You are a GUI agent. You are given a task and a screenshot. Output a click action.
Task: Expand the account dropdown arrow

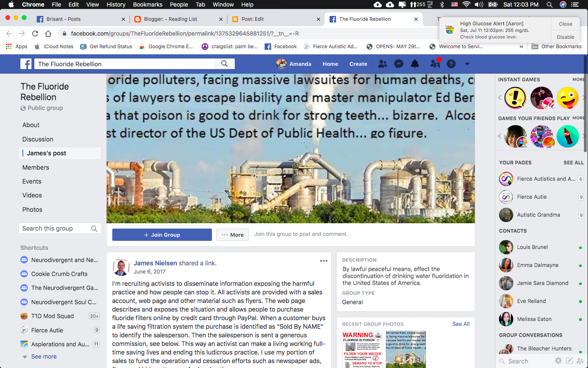(x=467, y=64)
